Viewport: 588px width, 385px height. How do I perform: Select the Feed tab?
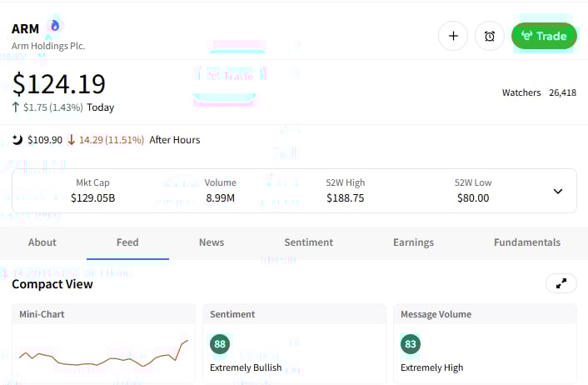pos(127,242)
